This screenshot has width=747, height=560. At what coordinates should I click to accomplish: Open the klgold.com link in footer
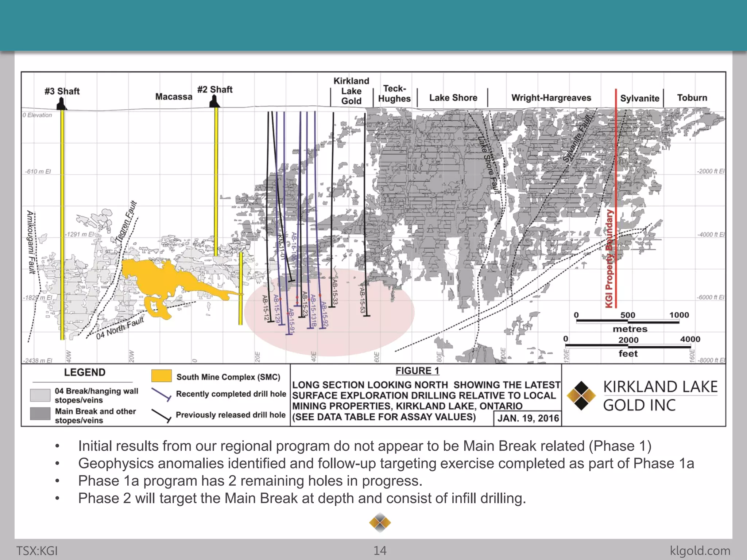tap(700, 551)
